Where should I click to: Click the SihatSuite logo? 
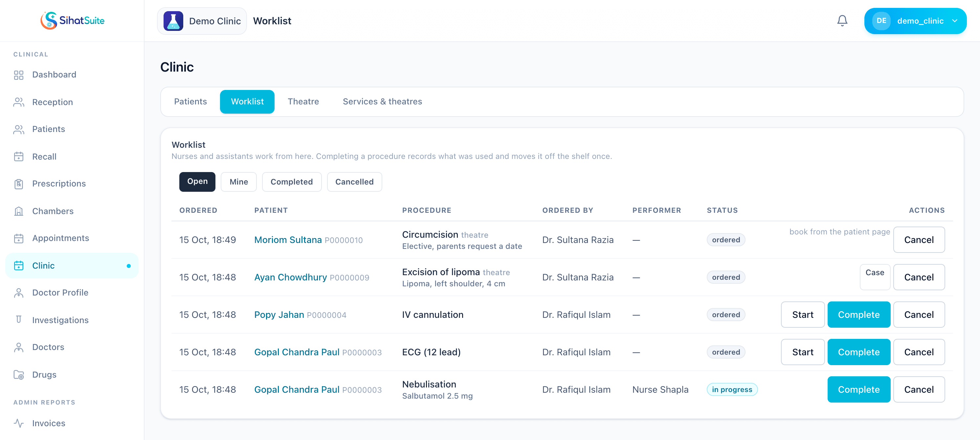pyautogui.click(x=72, y=21)
